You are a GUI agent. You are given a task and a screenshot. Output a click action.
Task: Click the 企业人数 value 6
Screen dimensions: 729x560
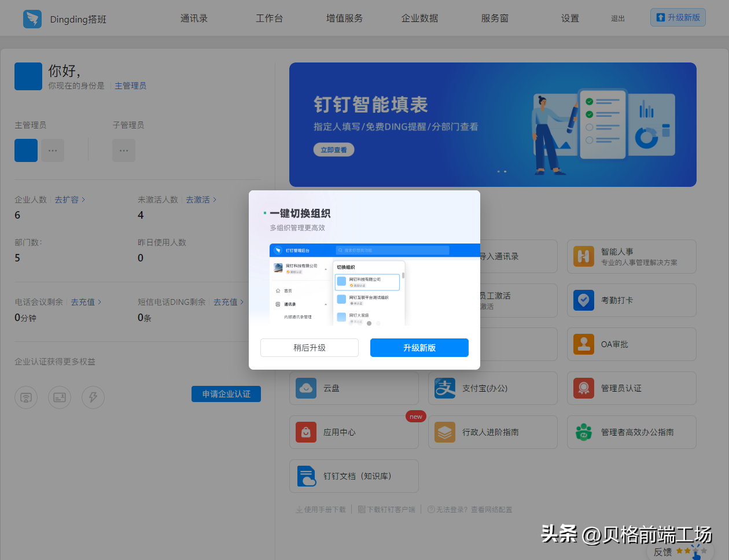point(17,215)
